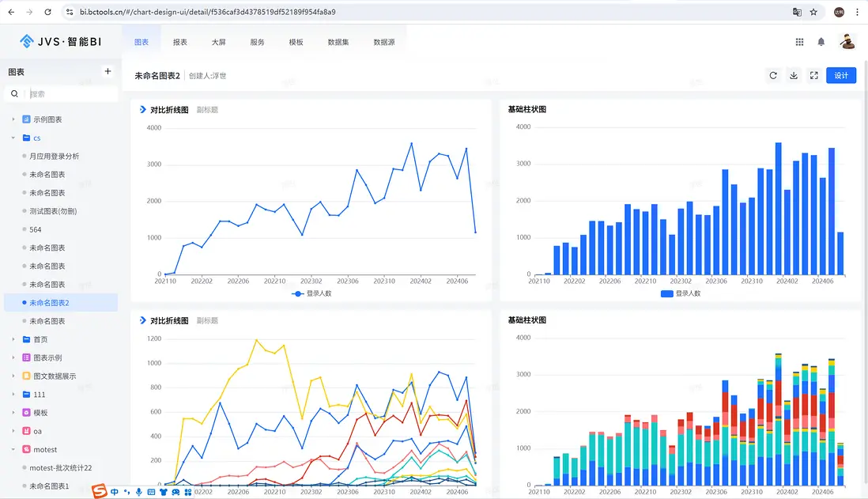Click the orange 图文数据展示 icon

[x=26, y=376]
